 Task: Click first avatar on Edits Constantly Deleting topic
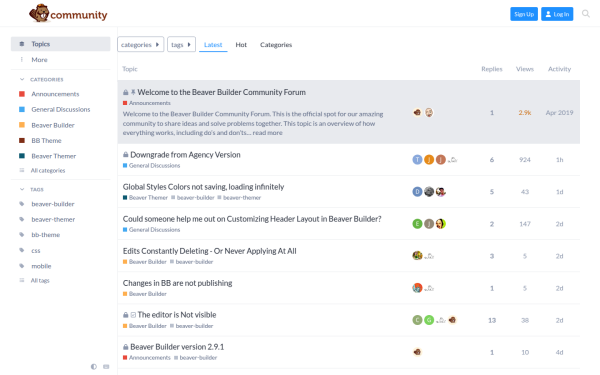417,256
